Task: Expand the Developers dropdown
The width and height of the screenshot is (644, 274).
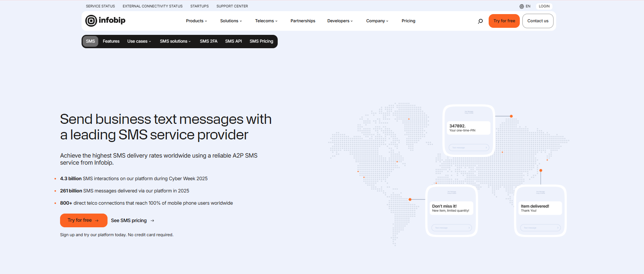Action: click(x=340, y=21)
